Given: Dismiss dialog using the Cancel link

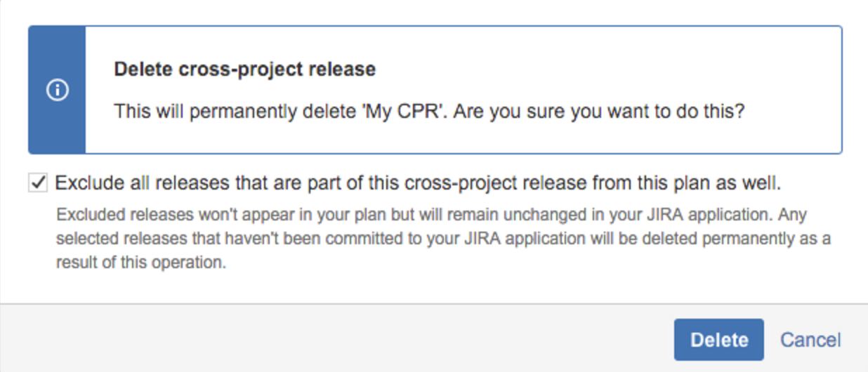Looking at the screenshot, I should (x=810, y=340).
